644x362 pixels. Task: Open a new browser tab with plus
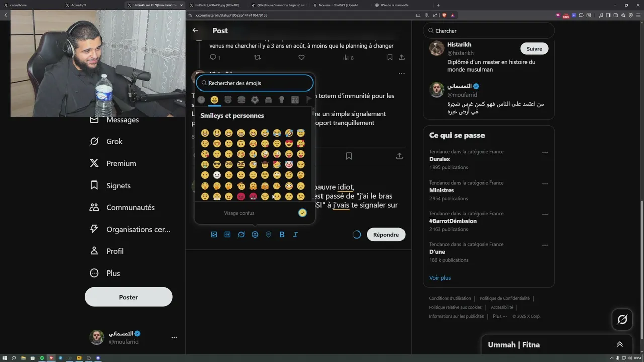pyautogui.click(x=438, y=5)
